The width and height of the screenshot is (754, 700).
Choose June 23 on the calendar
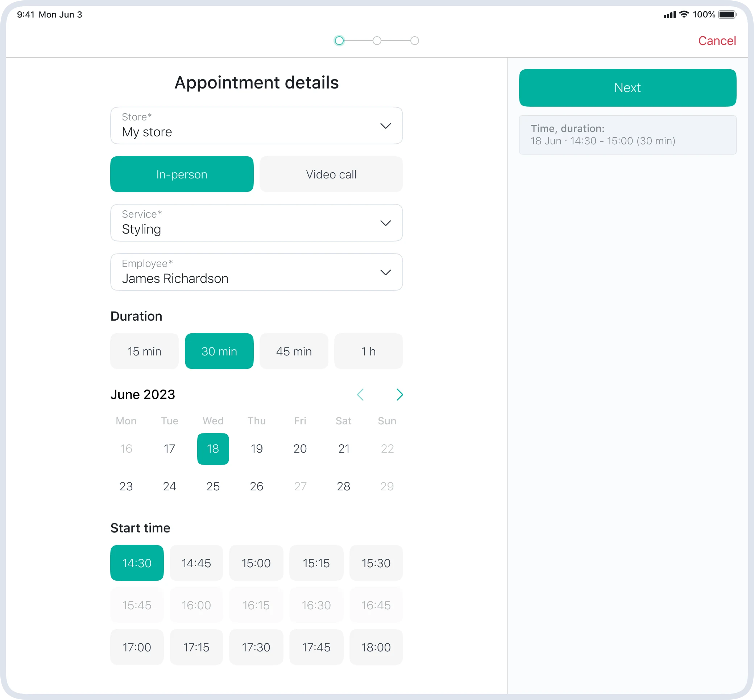coord(126,486)
